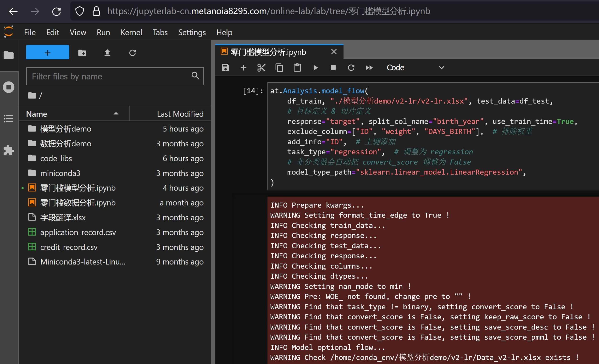
Task: Interrupt the kernel with the stop icon
Action: click(x=333, y=67)
